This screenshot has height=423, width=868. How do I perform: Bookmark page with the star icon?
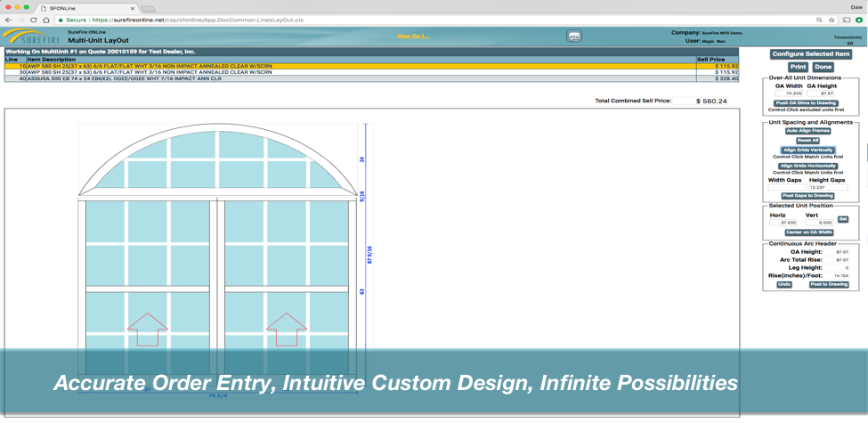pos(831,20)
